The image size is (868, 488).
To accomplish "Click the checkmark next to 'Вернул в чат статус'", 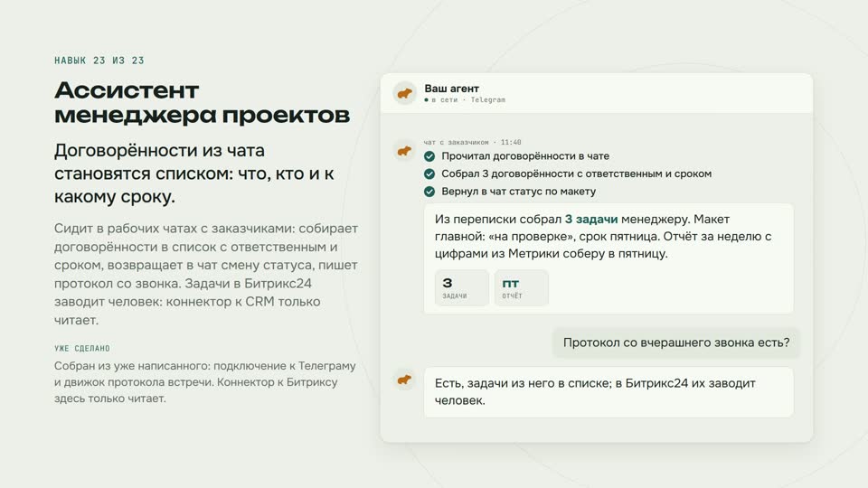I will 429,192.
